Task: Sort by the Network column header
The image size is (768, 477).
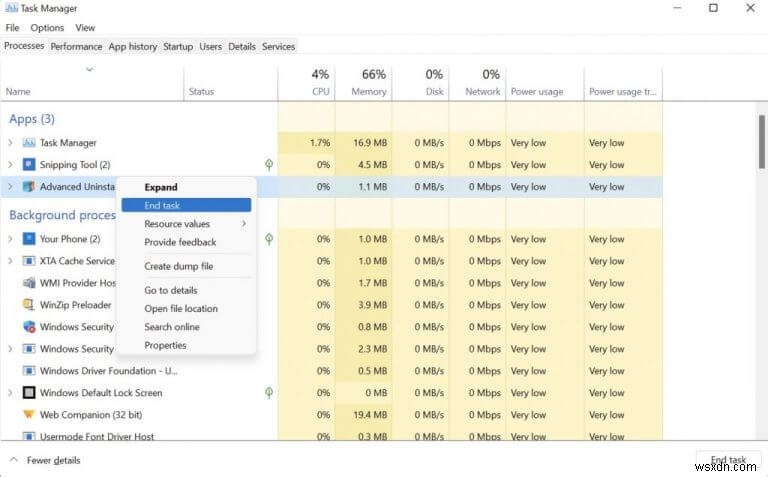Action: [477, 82]
